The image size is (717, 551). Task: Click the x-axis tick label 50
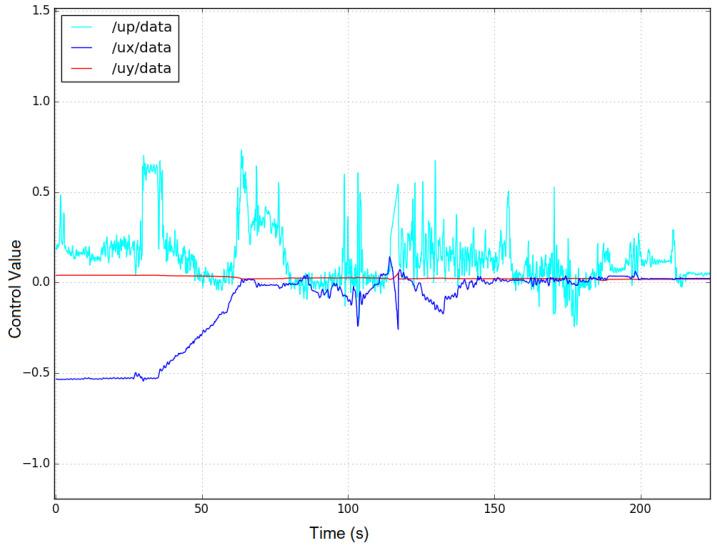(x=202, y=509)
